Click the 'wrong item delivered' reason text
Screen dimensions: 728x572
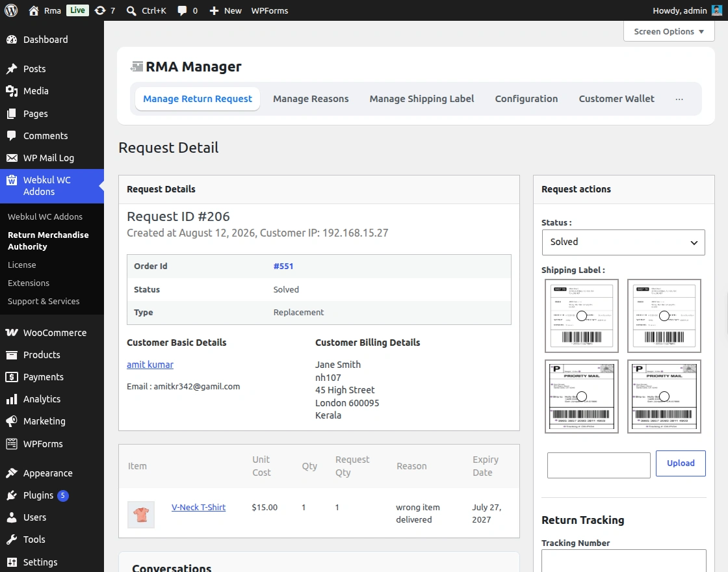click(x=418, y=513)
